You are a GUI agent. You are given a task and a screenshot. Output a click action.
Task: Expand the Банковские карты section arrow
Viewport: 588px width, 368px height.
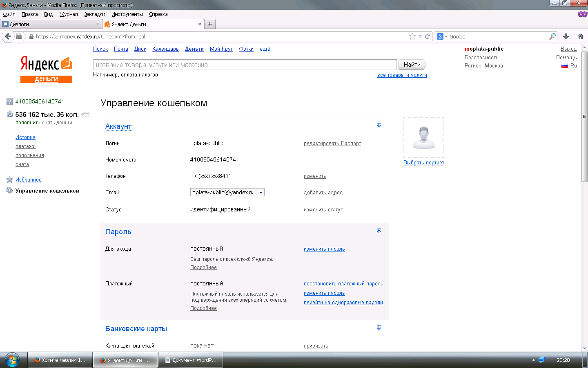379,328
